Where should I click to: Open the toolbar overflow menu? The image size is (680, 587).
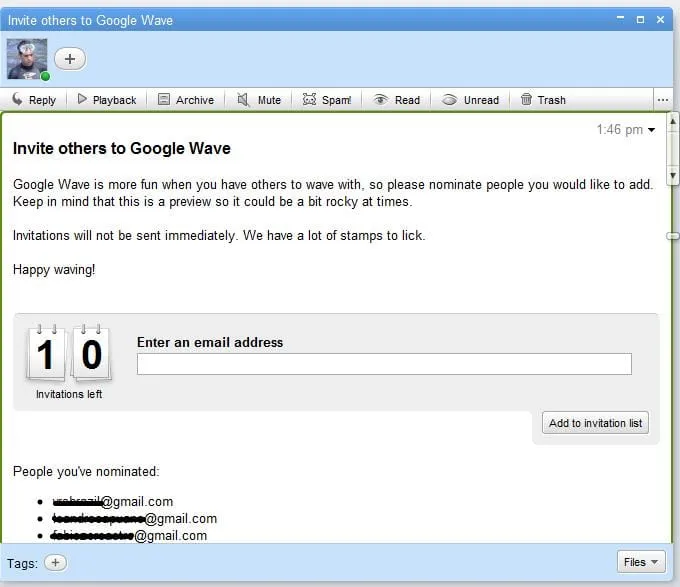[662, 100]
